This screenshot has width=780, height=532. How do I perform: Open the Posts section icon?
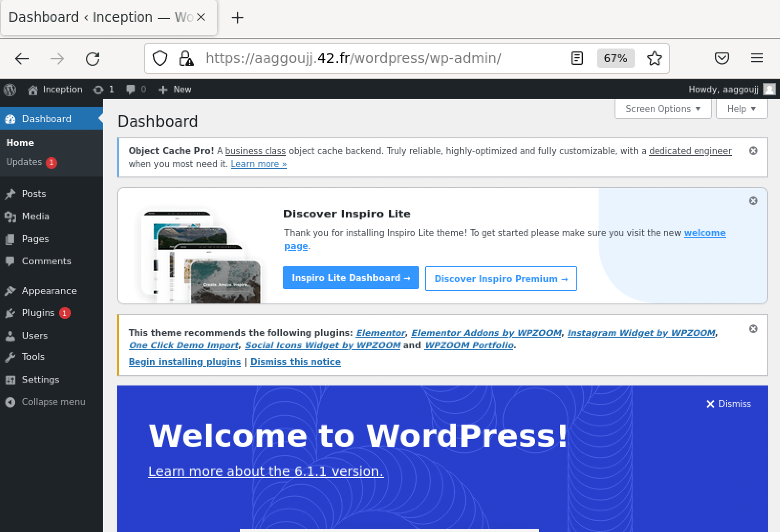point(11,194)
